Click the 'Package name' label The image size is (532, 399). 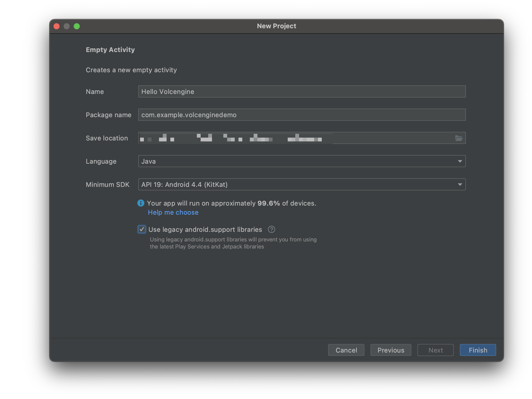click(109, 115)
